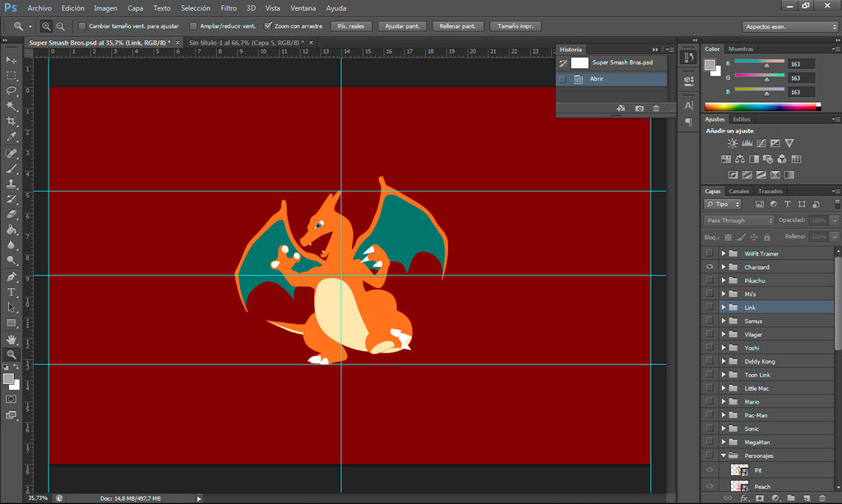
Task: Show the Samus layer group
Action: [710, 321]
